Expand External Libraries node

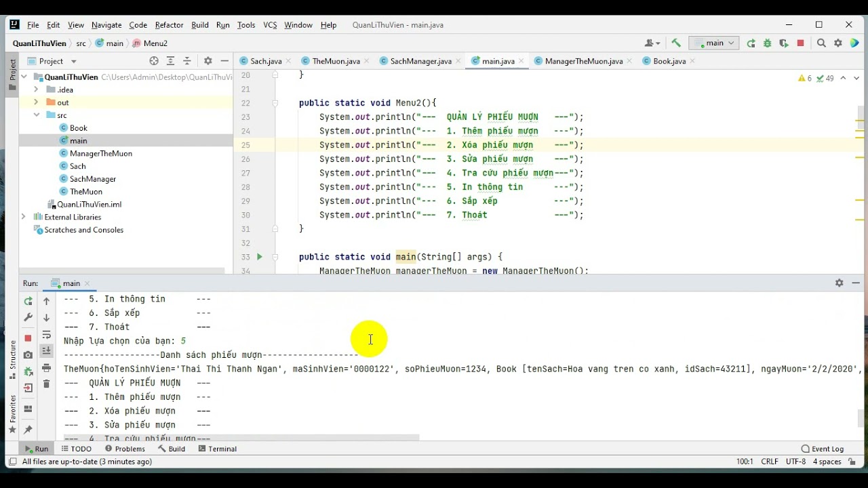tap(24, 217)
